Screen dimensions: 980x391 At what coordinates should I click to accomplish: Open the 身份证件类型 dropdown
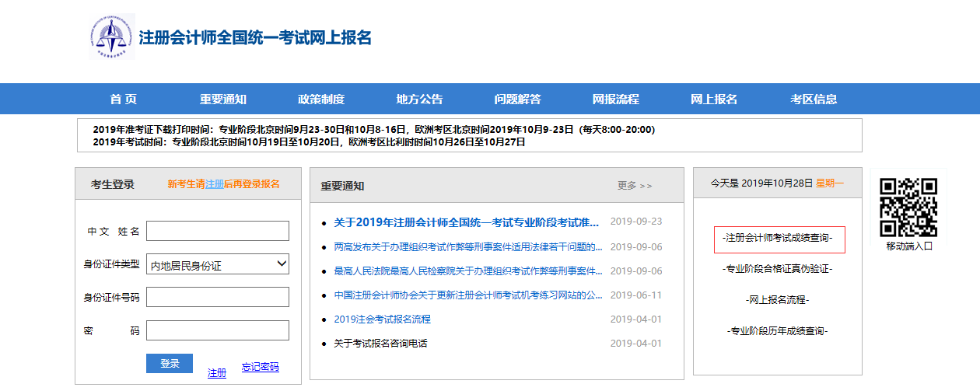point(218,264)
